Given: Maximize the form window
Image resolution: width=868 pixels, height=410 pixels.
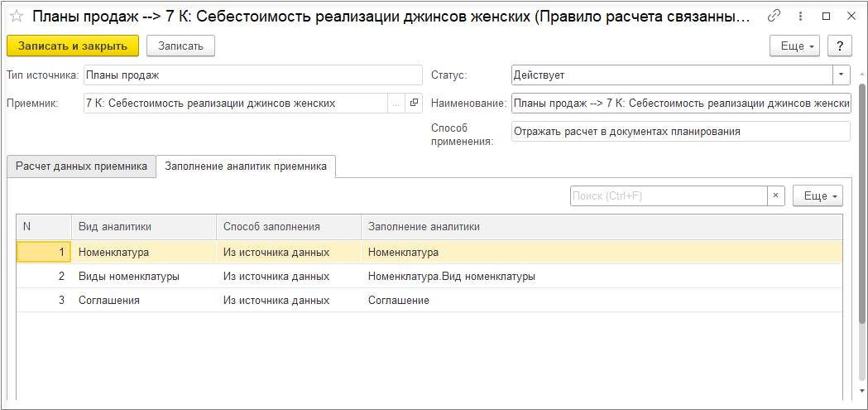Looking at the screenshot, I should [826, 16].
